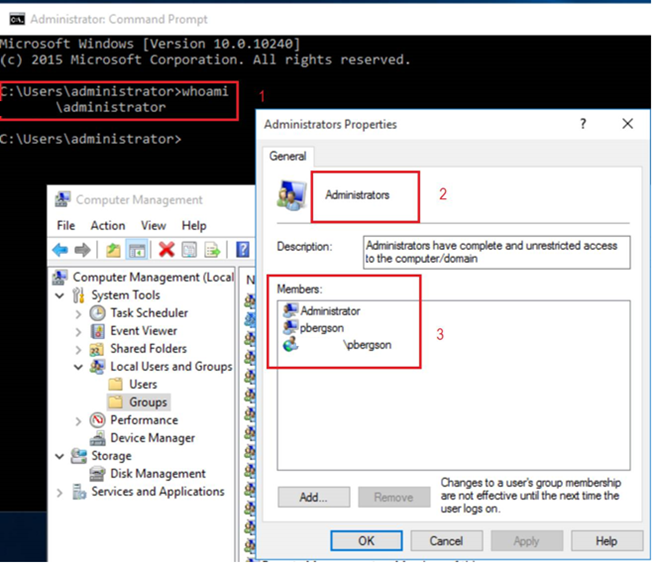Select the local pbergson member entry
654x563 pixels.
313,328
